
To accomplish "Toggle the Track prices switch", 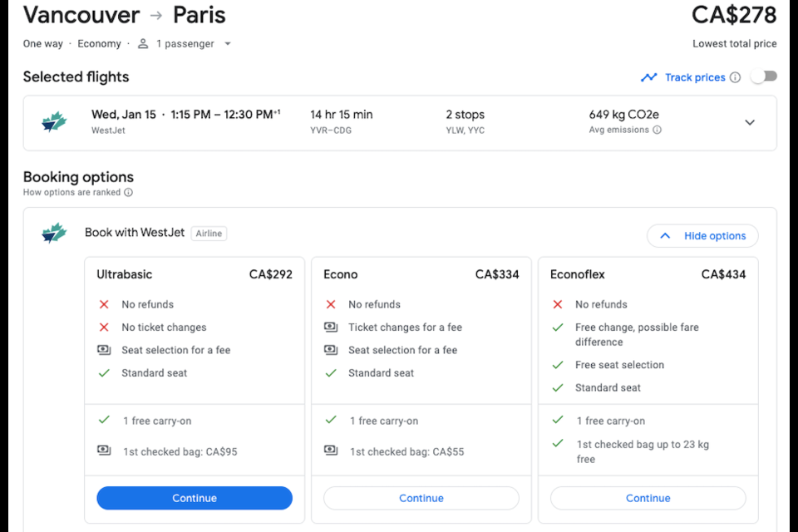I will [765, 76].
